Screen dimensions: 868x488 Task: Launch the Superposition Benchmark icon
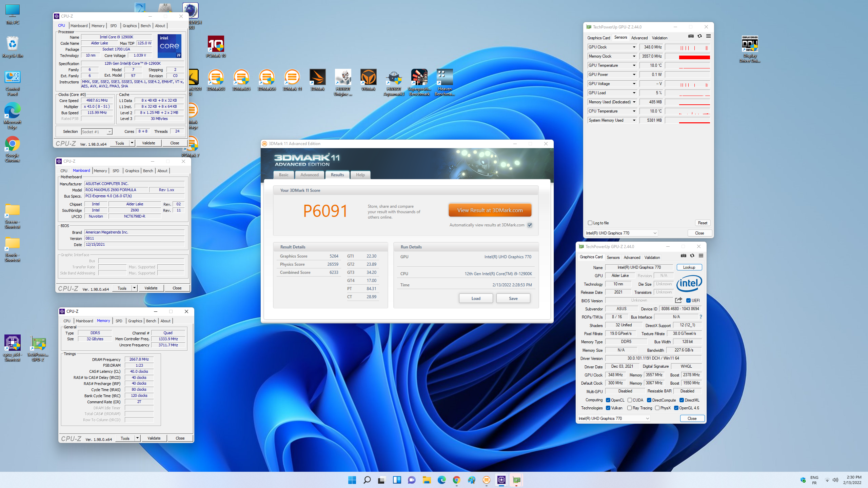[x=419, y=83]
